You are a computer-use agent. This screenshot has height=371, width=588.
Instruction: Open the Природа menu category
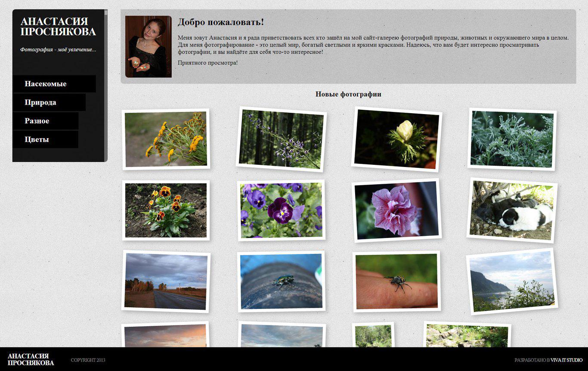coord(40,102)
